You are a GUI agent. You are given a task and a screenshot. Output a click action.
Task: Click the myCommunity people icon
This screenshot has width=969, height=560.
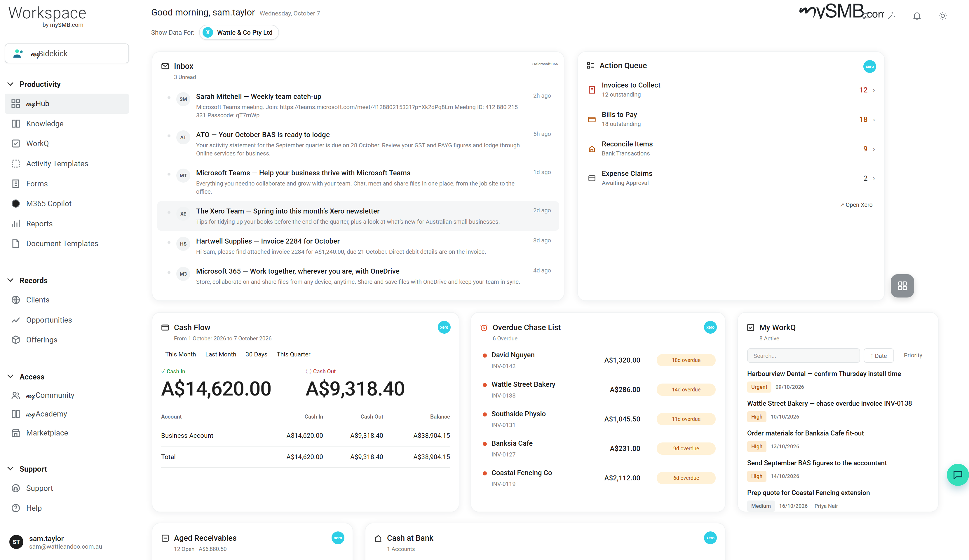(16, 395)
